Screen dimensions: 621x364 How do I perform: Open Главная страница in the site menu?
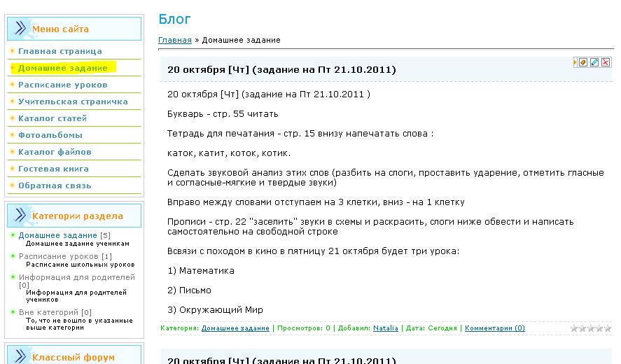pos(60,51)
